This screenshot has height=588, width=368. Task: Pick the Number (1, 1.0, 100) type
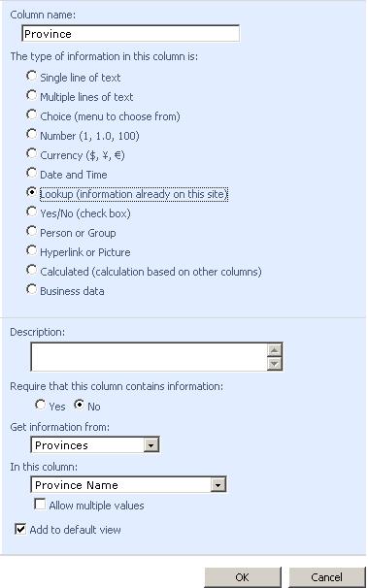[31, 134]
